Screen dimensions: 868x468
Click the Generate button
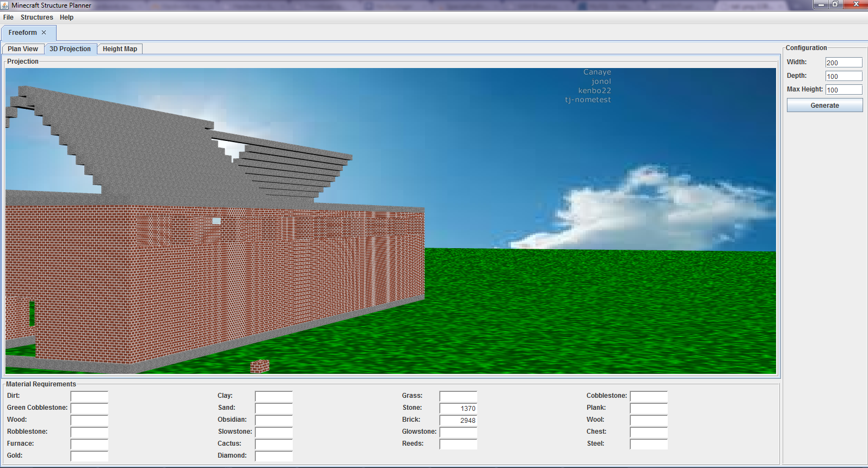tap(824, 105)
